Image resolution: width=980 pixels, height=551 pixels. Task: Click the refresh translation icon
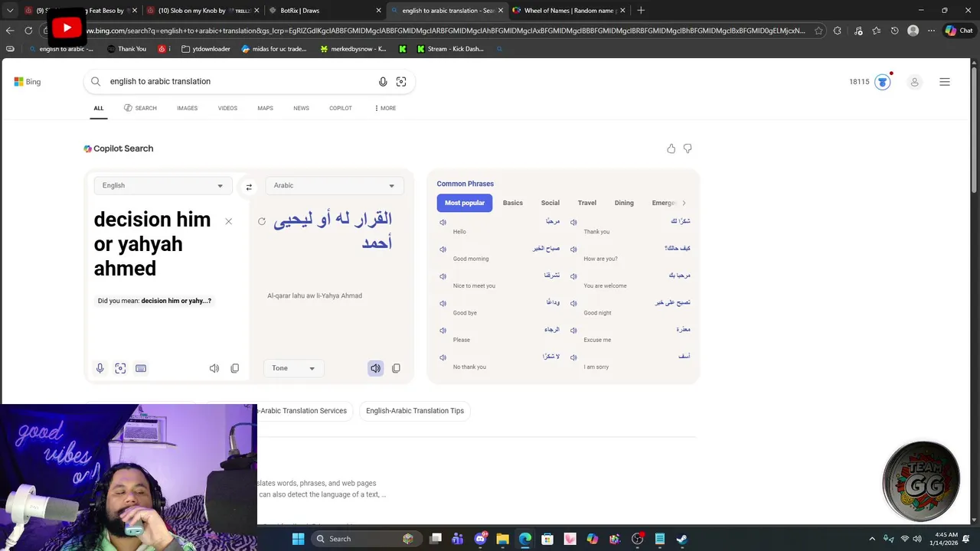(x=262, y=221)
